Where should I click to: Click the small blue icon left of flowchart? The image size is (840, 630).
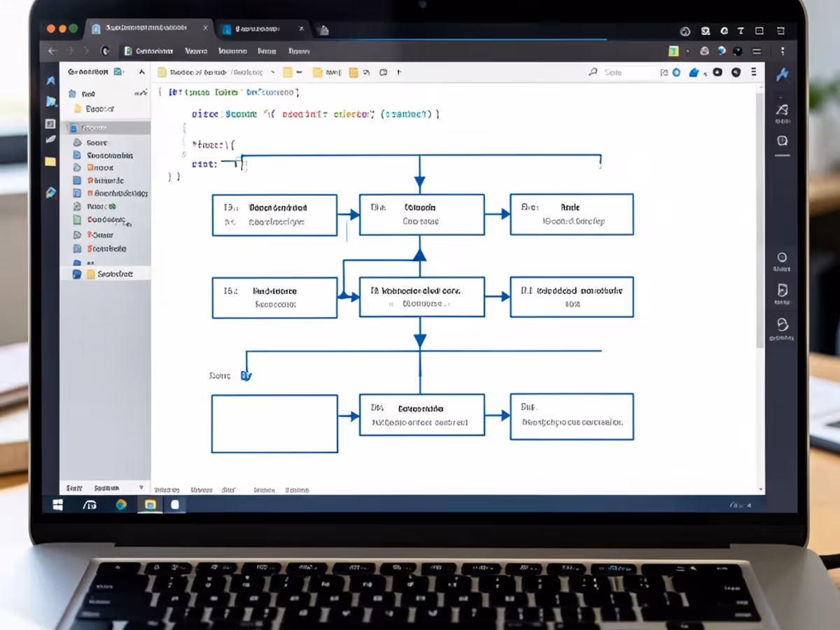coord(246,376)
